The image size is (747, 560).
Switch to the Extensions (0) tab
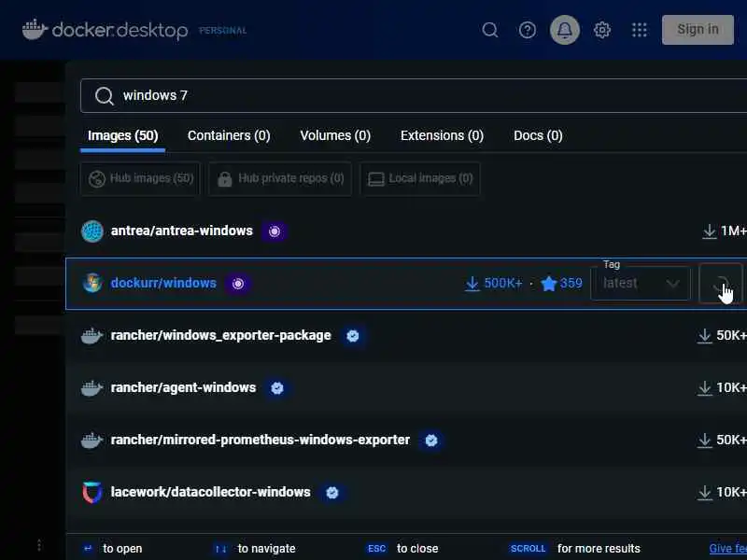[x=442, y=135]
